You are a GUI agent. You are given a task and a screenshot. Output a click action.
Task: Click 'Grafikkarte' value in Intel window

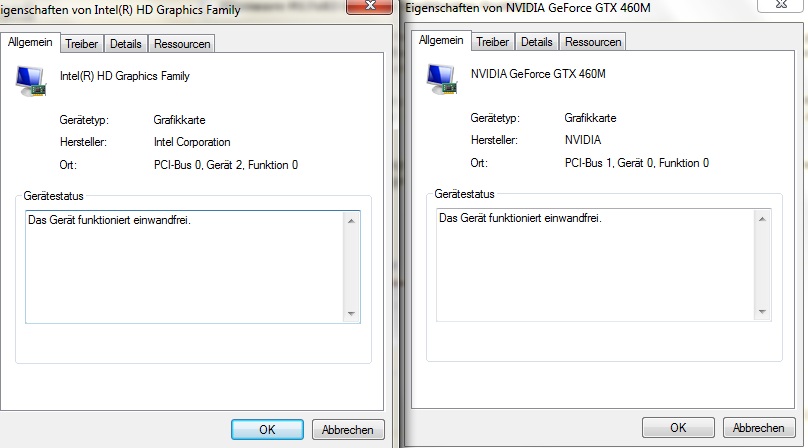[x=179, y=120]
